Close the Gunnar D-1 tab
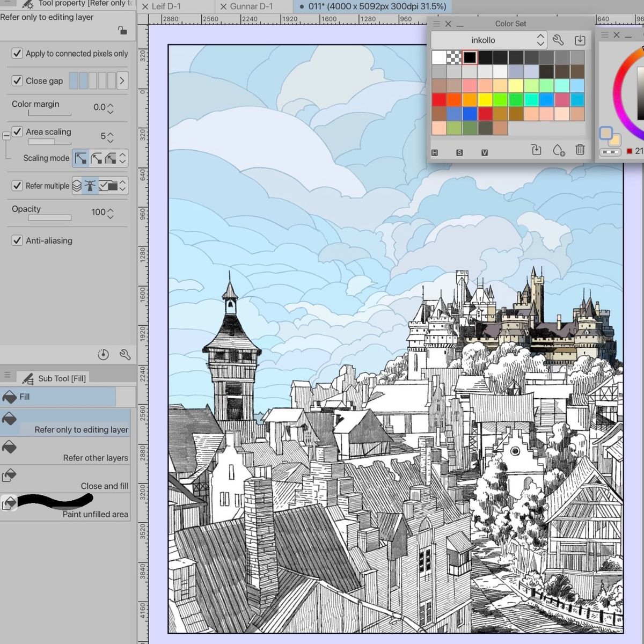The width and height of the screenshot is (644, 644). (223, 6)
